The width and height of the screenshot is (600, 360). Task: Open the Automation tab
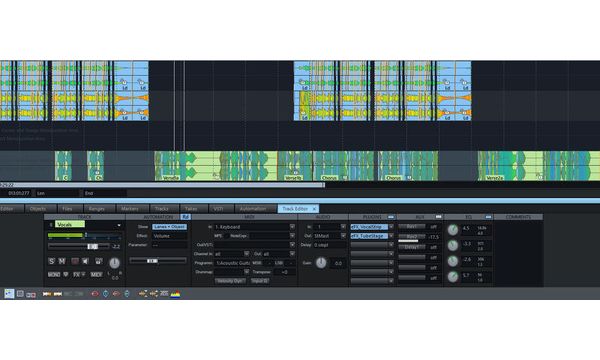(253, 209)
